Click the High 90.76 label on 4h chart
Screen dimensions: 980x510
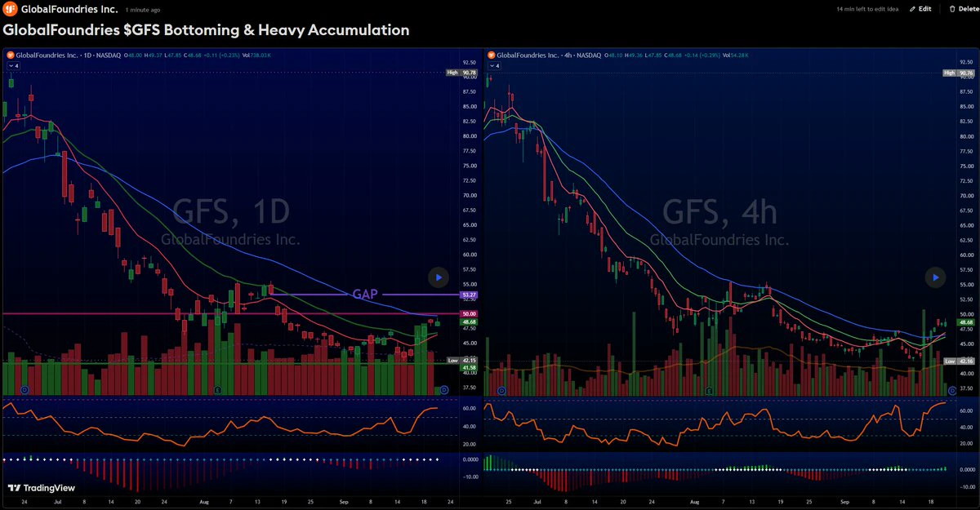click(x=960, y=73)
